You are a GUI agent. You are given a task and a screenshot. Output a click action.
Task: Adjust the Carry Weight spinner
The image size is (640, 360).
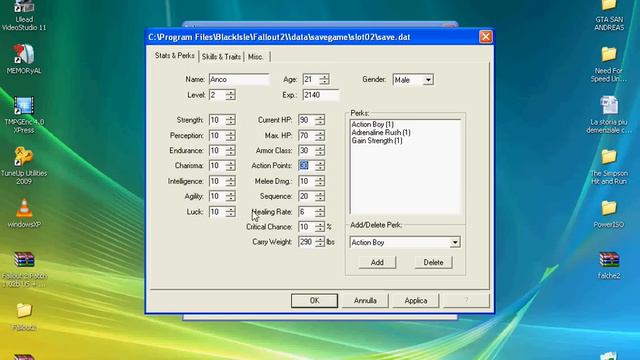(320, 242)
